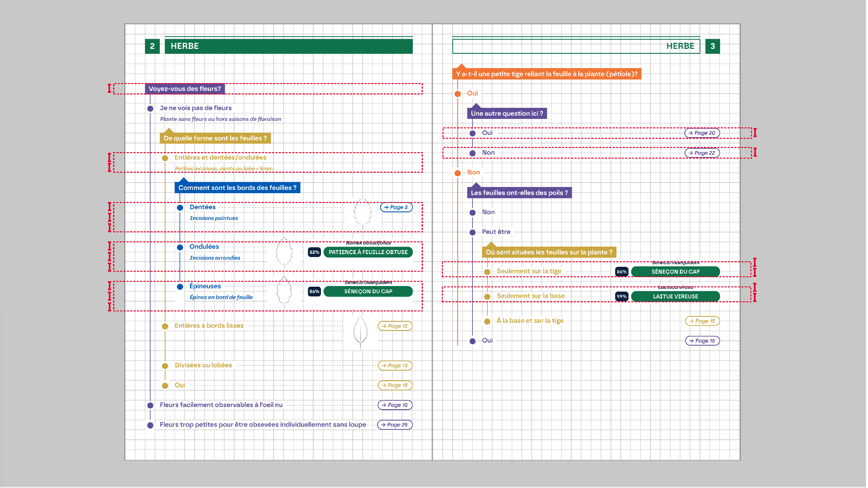This screenshot has width=868, height=488.
Task: Click the 82% confidence badge
Action: tap(315, 252)
